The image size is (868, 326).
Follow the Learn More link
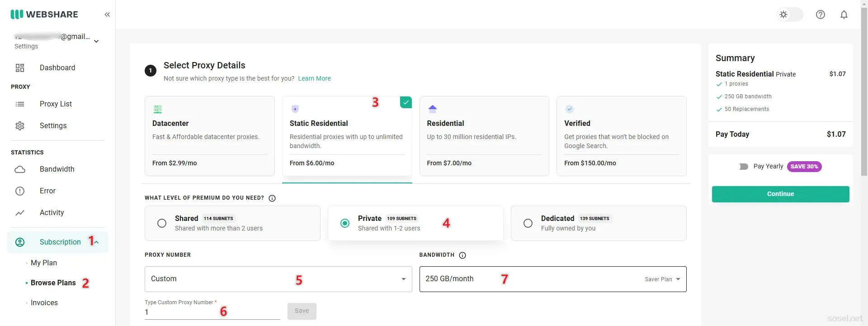(x=314, y=78)
